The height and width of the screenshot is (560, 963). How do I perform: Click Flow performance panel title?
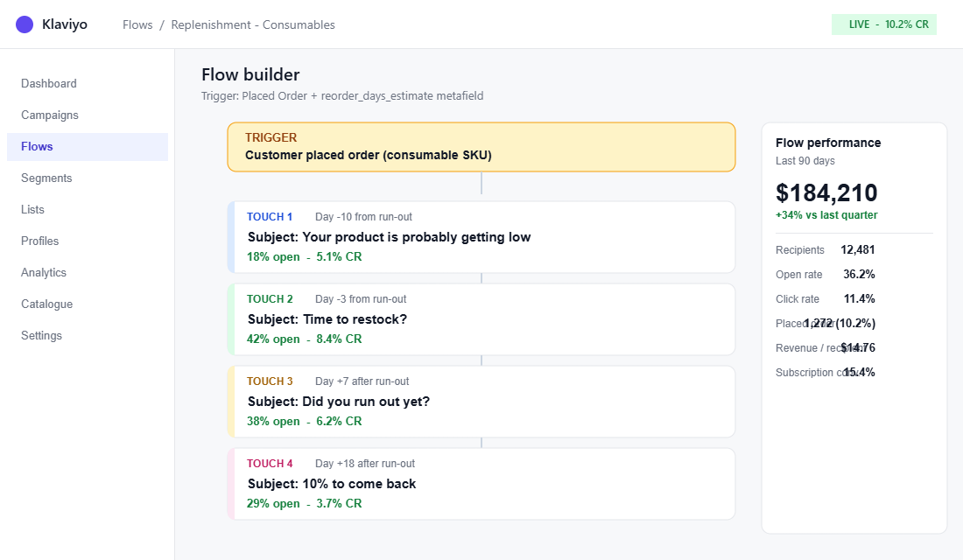click(828, 143)
